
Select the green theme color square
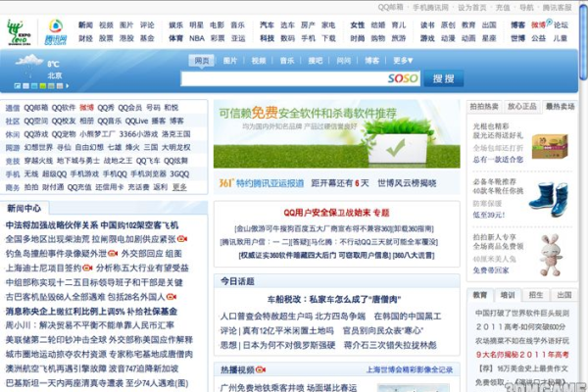[43, 86]
